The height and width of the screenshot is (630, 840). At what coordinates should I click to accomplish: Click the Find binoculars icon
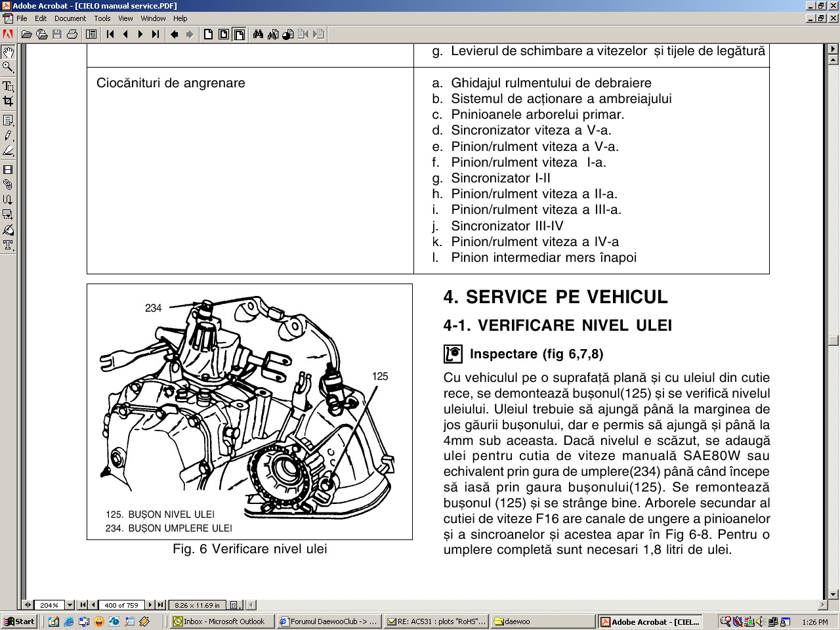(x=258, y=34)
